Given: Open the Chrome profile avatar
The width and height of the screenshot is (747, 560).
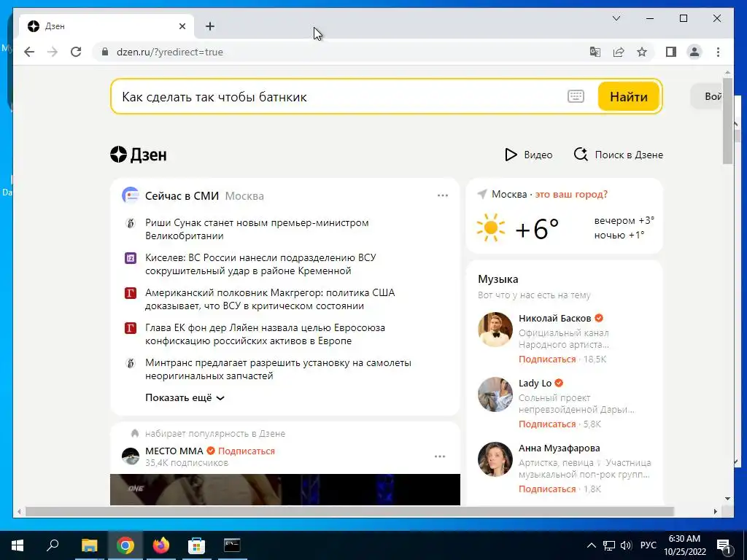Looking at the screenshot, I should coord(694,52).
